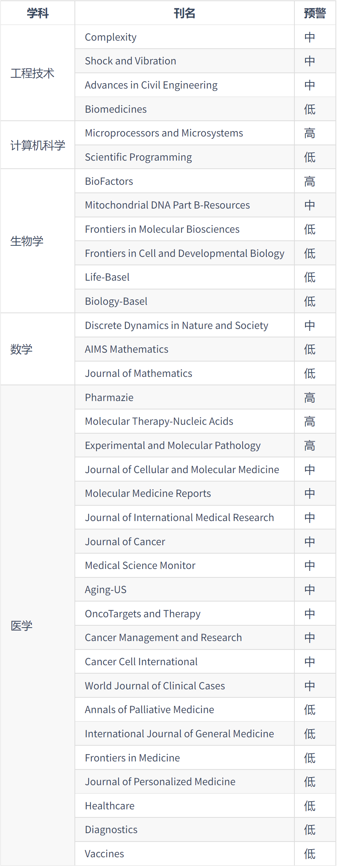Click the 高 warning level beside Pharmazie
The image size is (337, 868).
(310, 398)
